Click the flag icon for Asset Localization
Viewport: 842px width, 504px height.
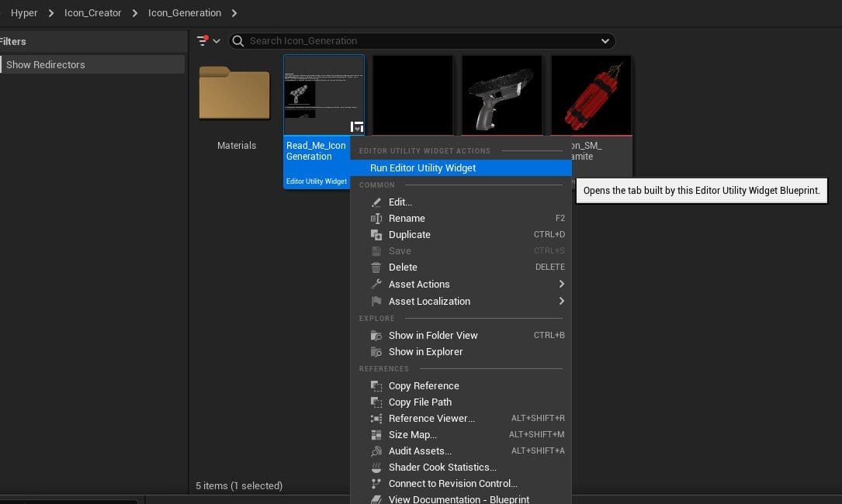376,302
